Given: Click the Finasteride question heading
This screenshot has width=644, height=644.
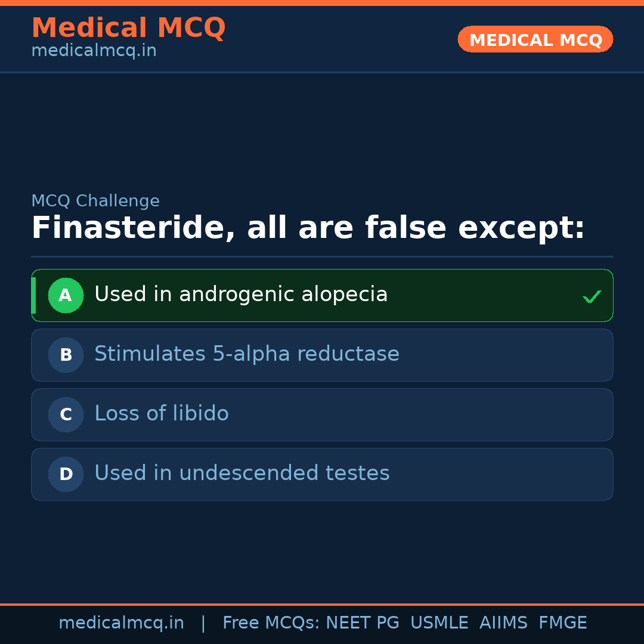Looking at the screenshot, I should [x=308, y=228].
